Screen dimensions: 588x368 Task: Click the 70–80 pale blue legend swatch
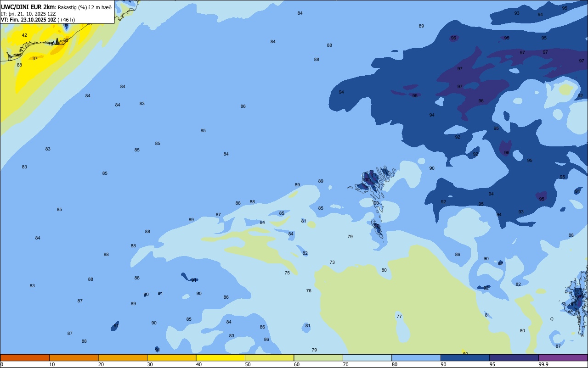pos(367,357)
